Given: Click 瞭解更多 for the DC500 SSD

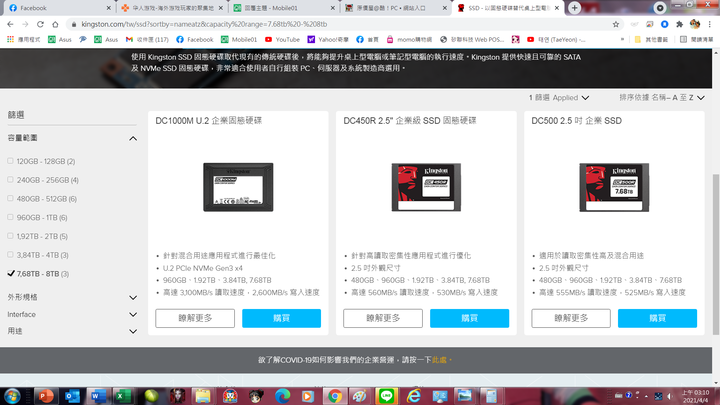Looking at the screenshot, I should point(571,318).
